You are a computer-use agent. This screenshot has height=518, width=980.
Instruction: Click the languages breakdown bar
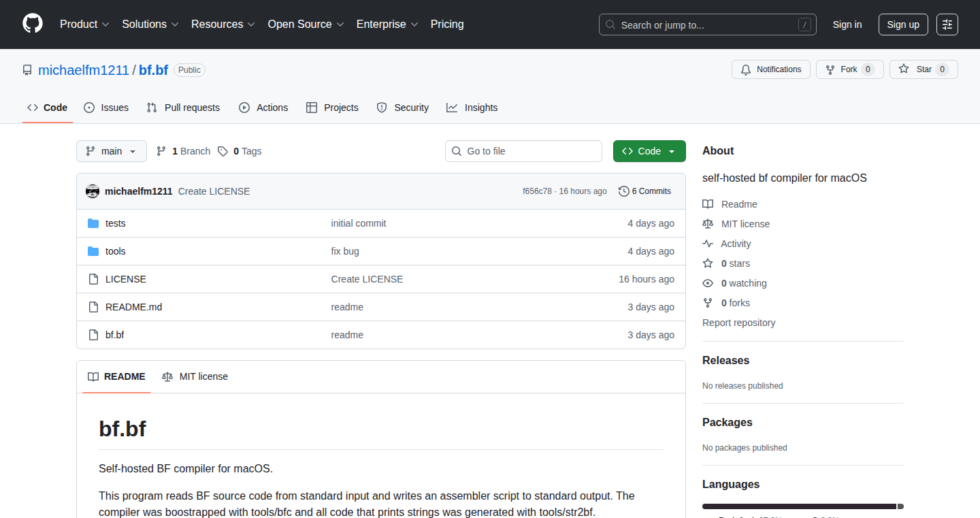pos(803,506)
